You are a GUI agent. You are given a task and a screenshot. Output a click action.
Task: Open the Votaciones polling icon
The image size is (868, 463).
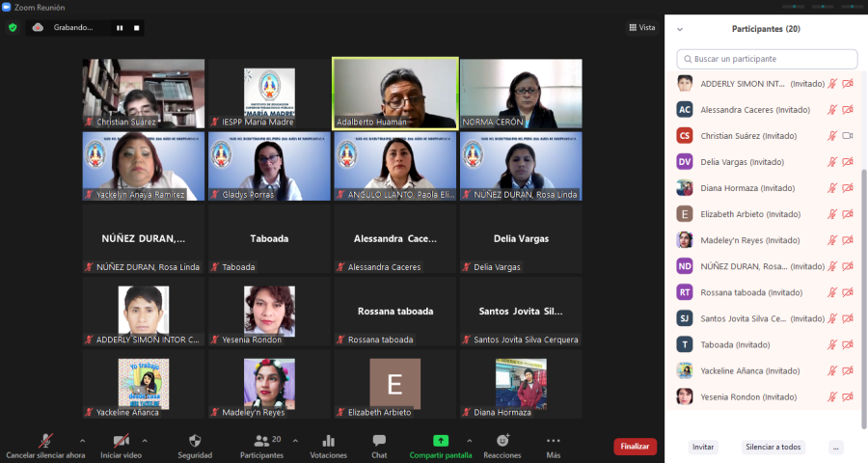click(328, 441)
